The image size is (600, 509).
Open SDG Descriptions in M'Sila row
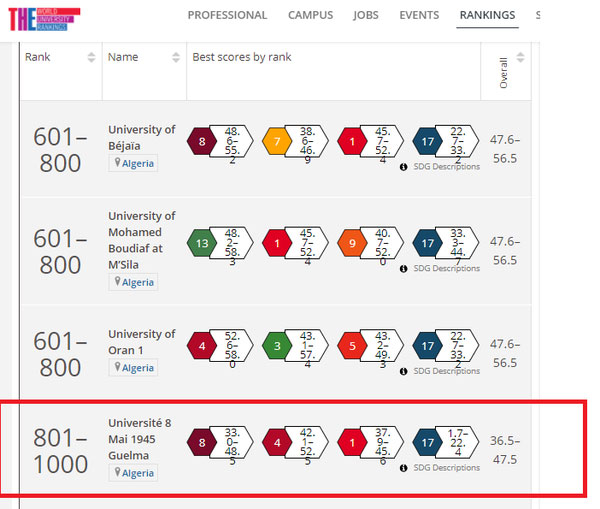(x=447, y=269)
